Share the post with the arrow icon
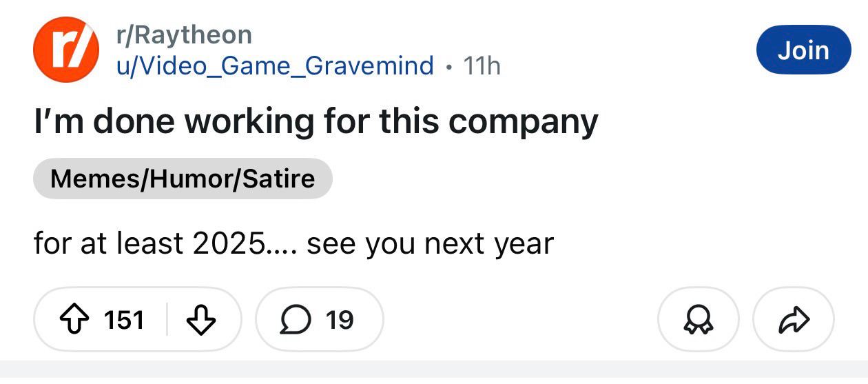 [x=794, y=320]
